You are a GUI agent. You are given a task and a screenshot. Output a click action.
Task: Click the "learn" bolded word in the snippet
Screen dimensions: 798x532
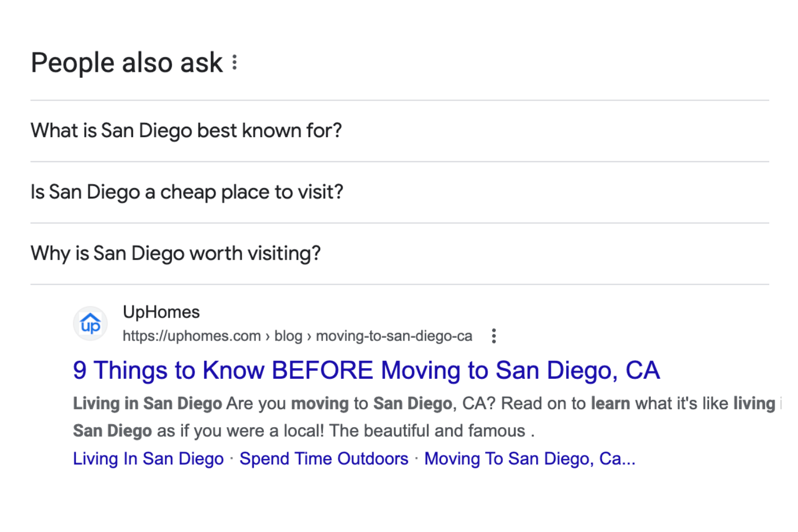coord(610,403)
